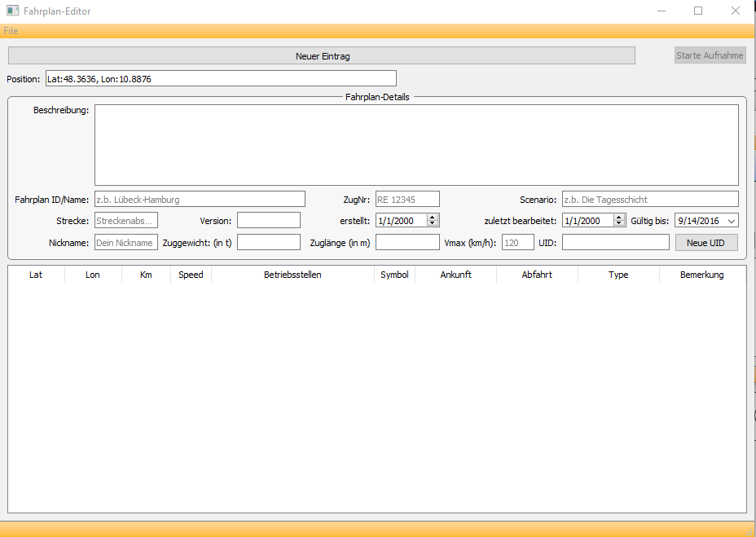
Task: Click down arrow on erstellt date
Action: pyautogui.click(x=433, y=224)
